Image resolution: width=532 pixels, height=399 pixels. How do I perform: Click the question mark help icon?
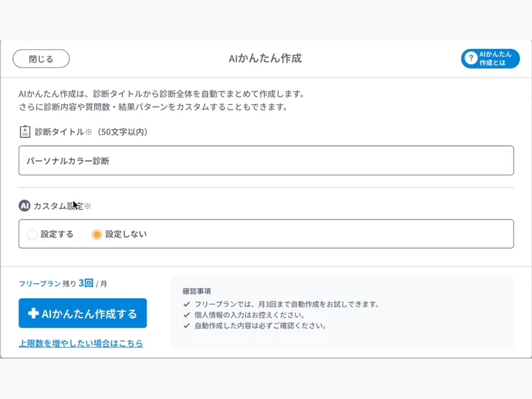point(471,58)
